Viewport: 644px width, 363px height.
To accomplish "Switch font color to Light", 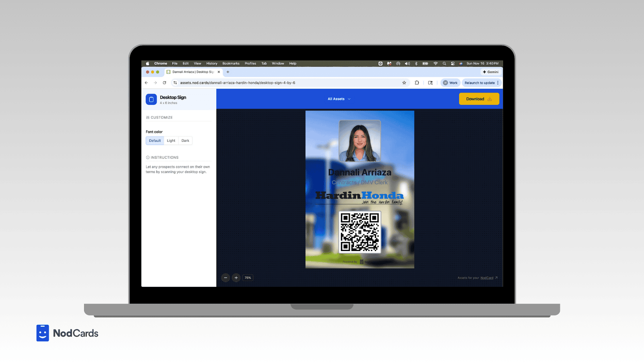I will click(x=171, y=141).
